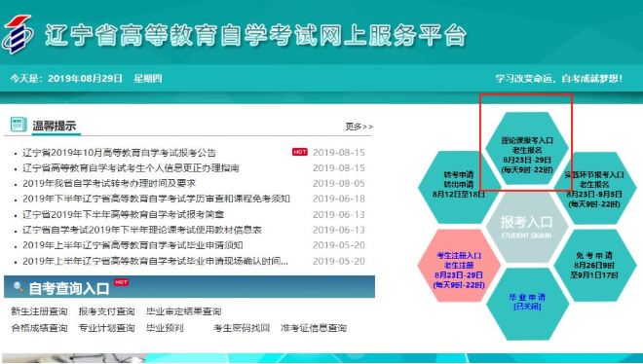Open 转考申请 转出申请 hexagon
This screenshot has height=364, width=643.
[459, 187]
